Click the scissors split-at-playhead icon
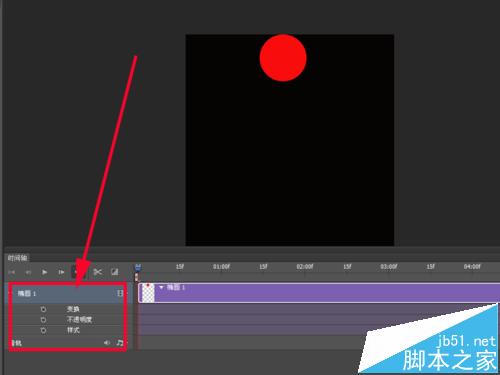 (98, 272)
